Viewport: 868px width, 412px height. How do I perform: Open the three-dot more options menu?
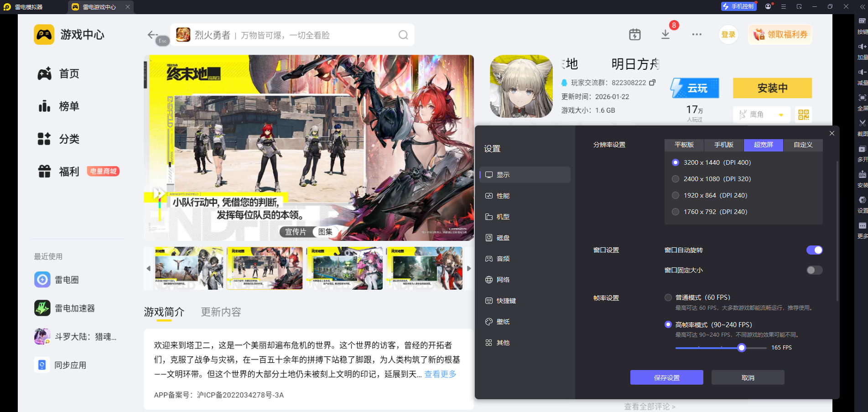pos(696,35)
